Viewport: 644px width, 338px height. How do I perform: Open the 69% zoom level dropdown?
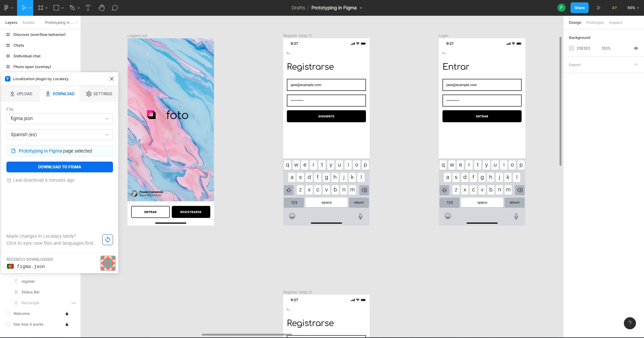[633, 8]
